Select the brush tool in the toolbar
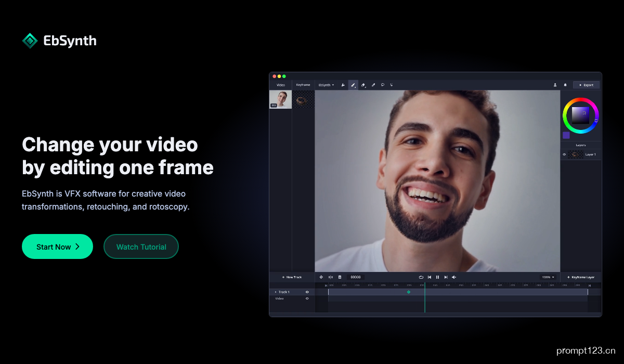Screen dimensions: 624x364 353,85
